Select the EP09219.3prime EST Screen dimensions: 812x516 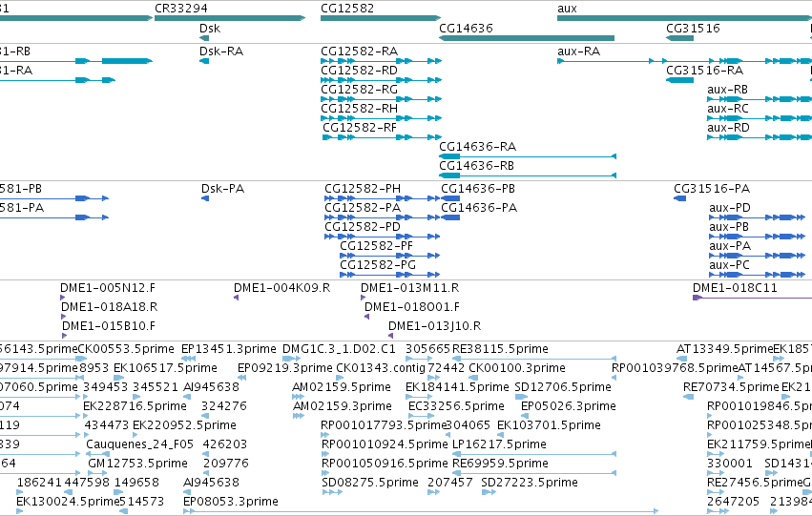(241, 378)
